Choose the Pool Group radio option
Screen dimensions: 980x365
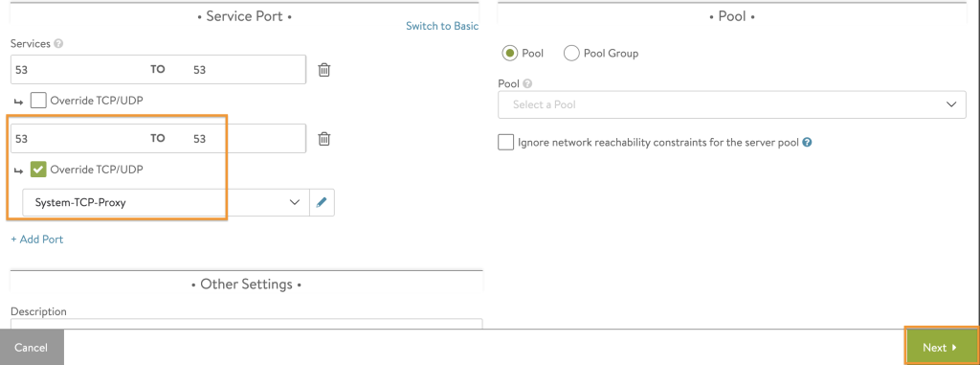coord(571,54)
